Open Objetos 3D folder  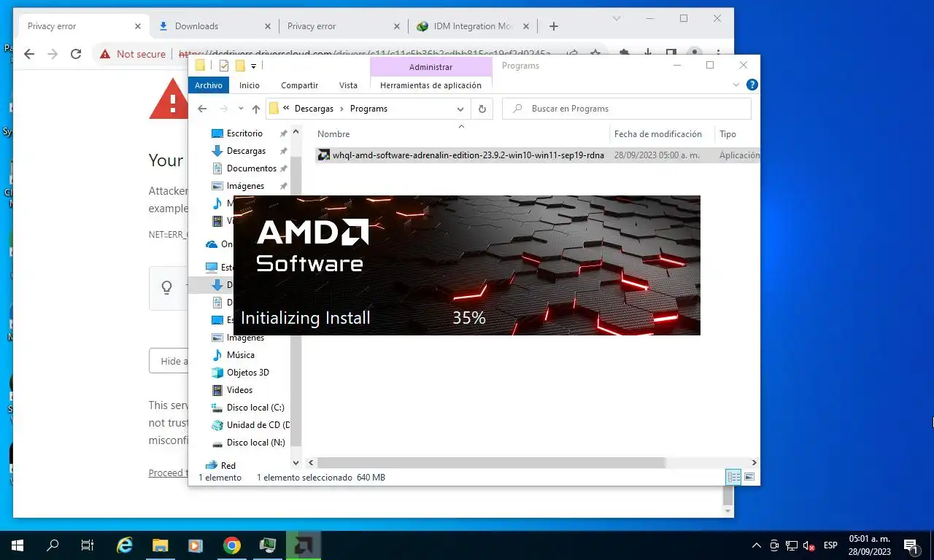[247, 373]
